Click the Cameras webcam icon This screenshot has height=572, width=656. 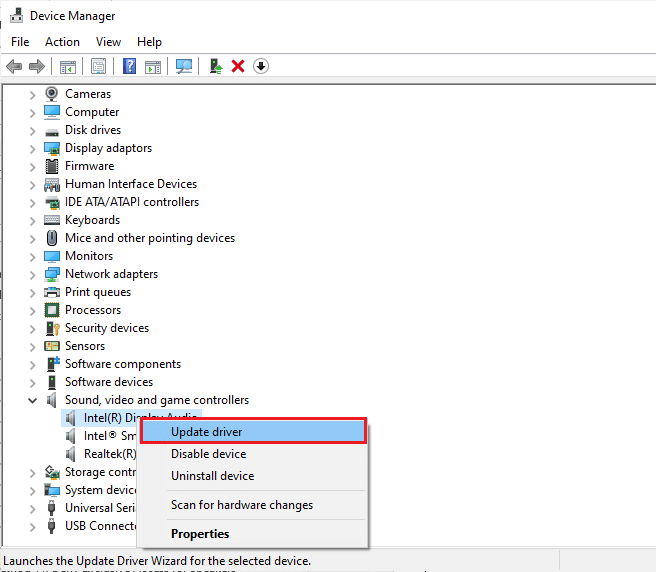click(51, 94)
